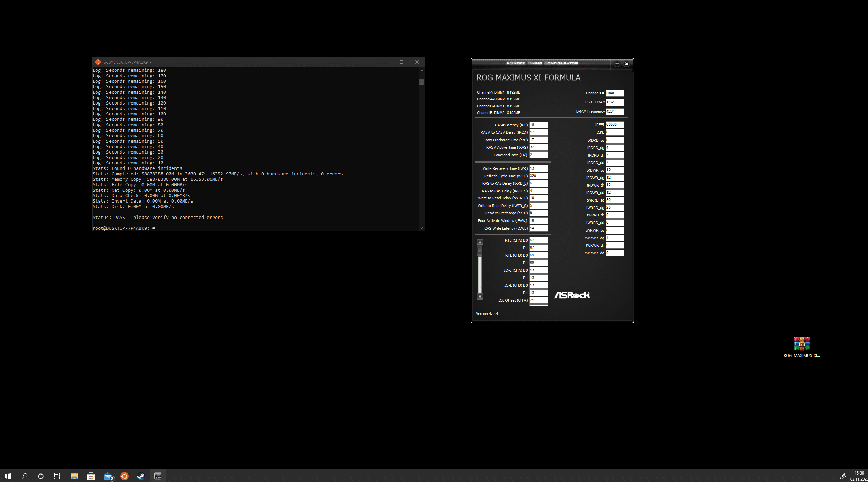Maximize the Ubuntu terminal window
868x482 pixels.
401,62
